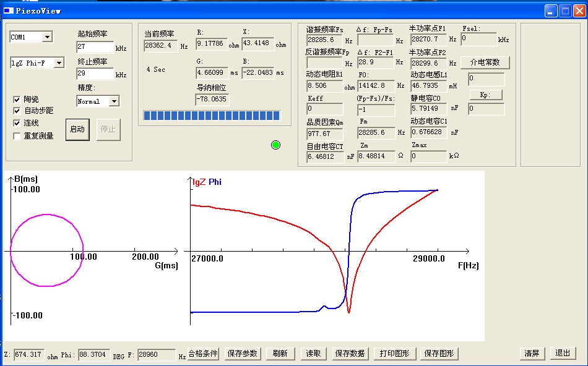The height and width of the screenshot is (366, 588).
Task: Enable the 重复测量 checkbox
Action: pyautogui.click(x=17, y=135)
